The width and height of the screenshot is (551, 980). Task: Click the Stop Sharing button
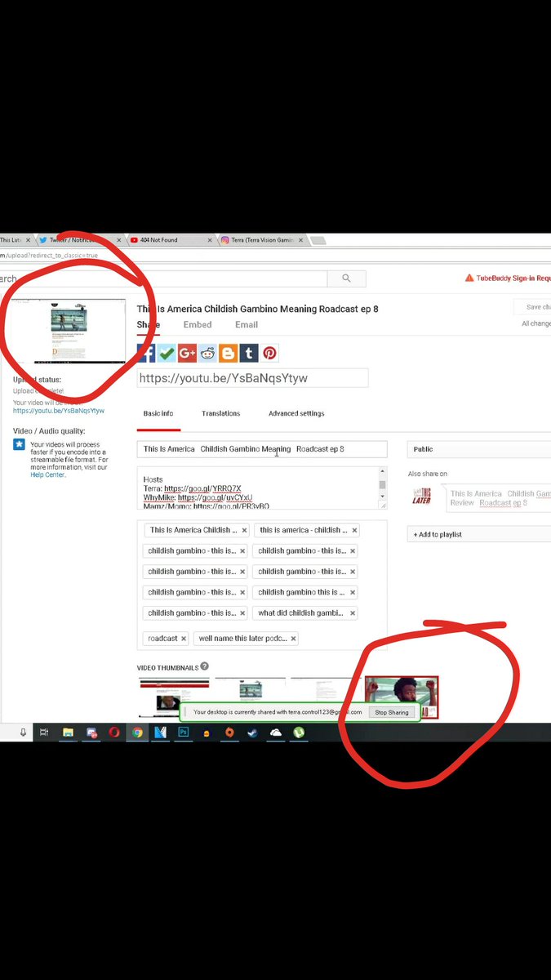coord(392,712)
